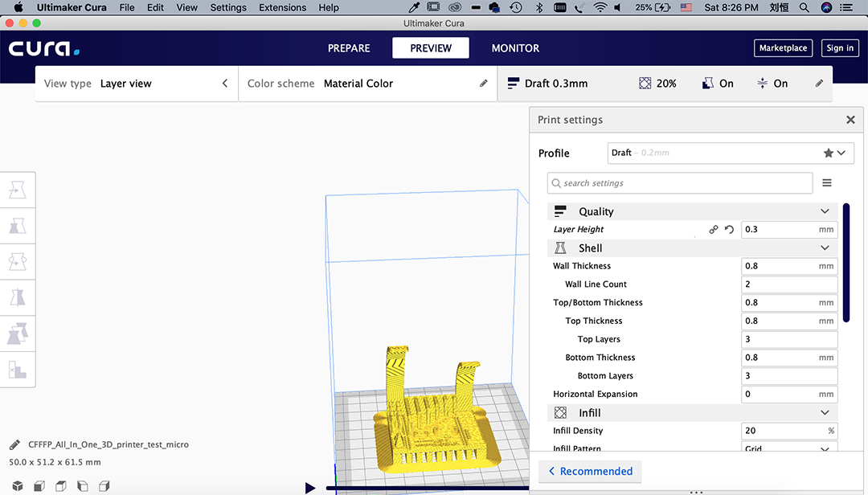Click the 20% infill summary indicator
The width and height of the screenshot is (868, 495).
pyautogui.click(x=657, y=84)
